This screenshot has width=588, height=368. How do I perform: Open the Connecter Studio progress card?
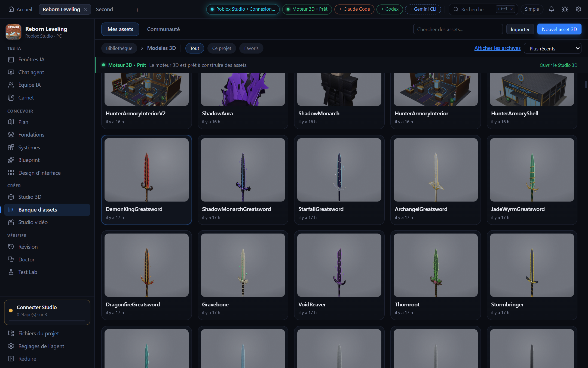pos(47,312)
